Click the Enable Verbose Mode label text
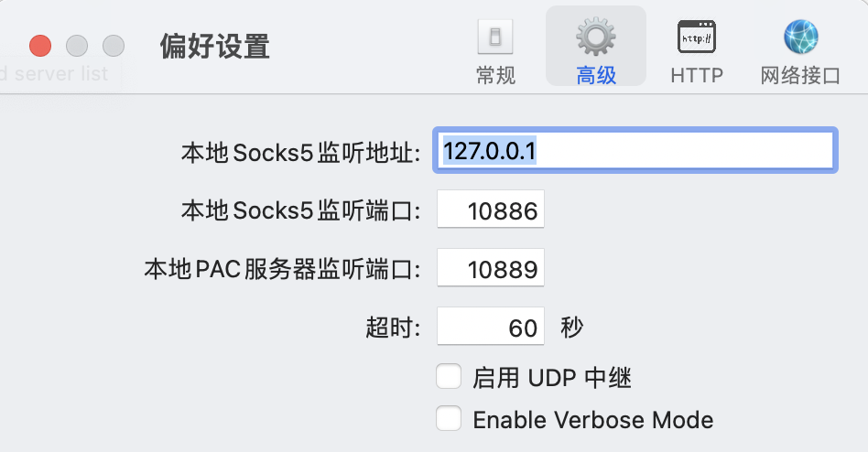Image resolution: width=868 pixels, height=452 pixels. tap(593, 420)
